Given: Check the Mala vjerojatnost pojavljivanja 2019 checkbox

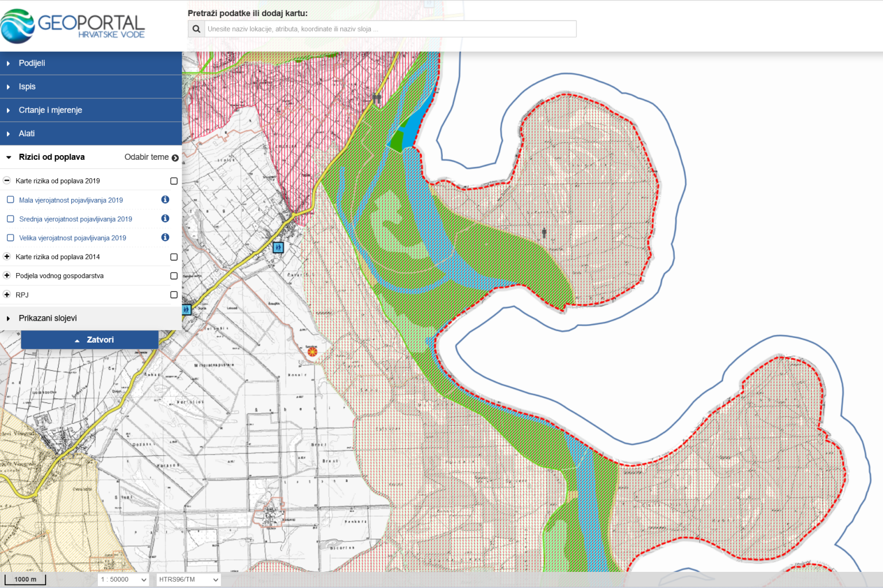Looking at the screenshot, I should [x=10, y=199].
